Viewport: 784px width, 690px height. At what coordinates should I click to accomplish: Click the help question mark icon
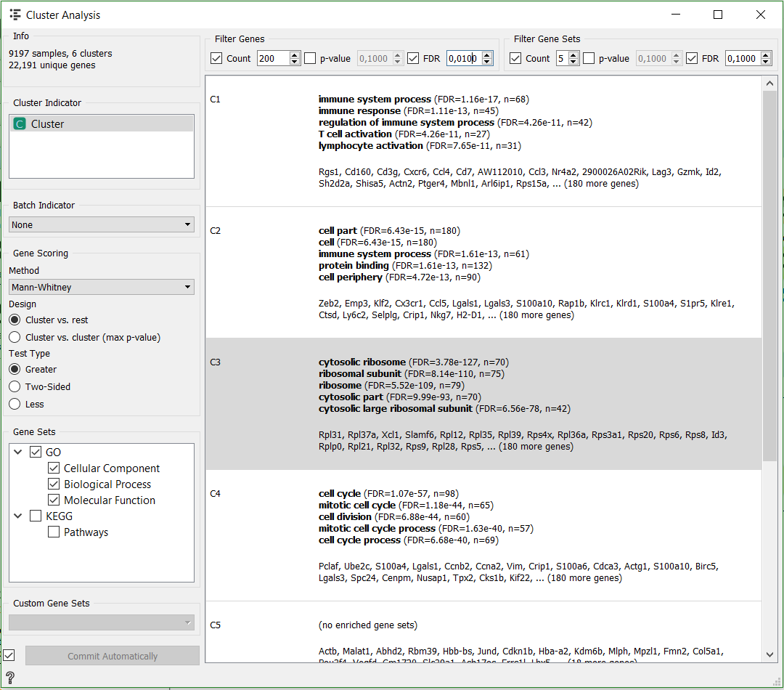[x=10, y=678]
